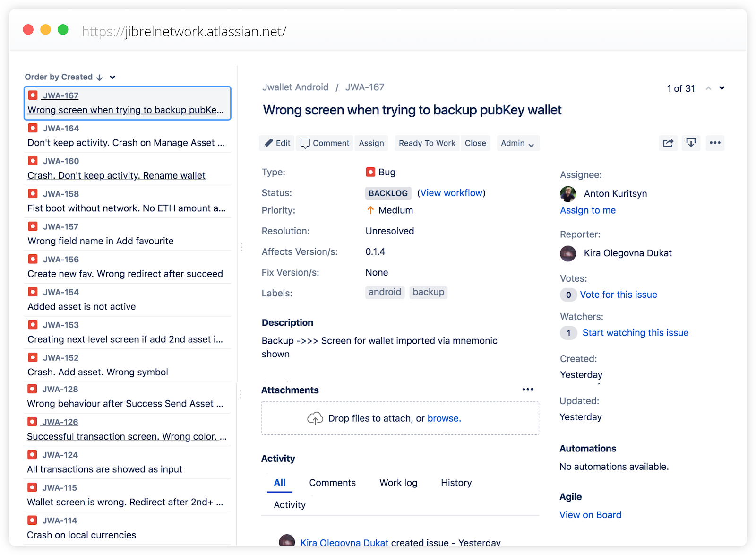
Task: Open 'Successful transaction screen. Wrong color.' issue
Action: tap(127, 436)
